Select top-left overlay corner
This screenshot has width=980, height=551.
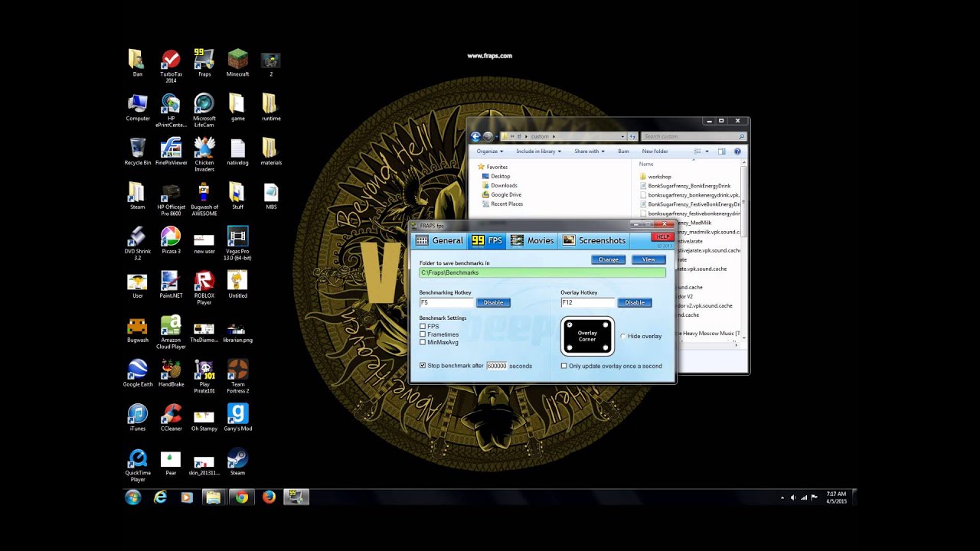(x=570, y=325)
